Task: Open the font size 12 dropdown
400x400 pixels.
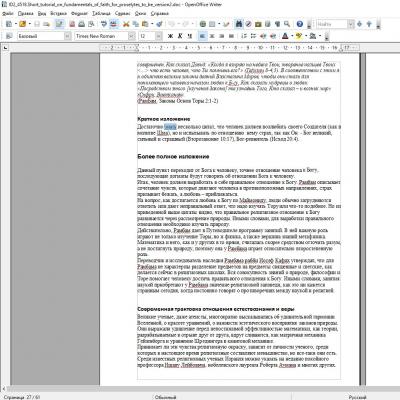Action: 159,36
